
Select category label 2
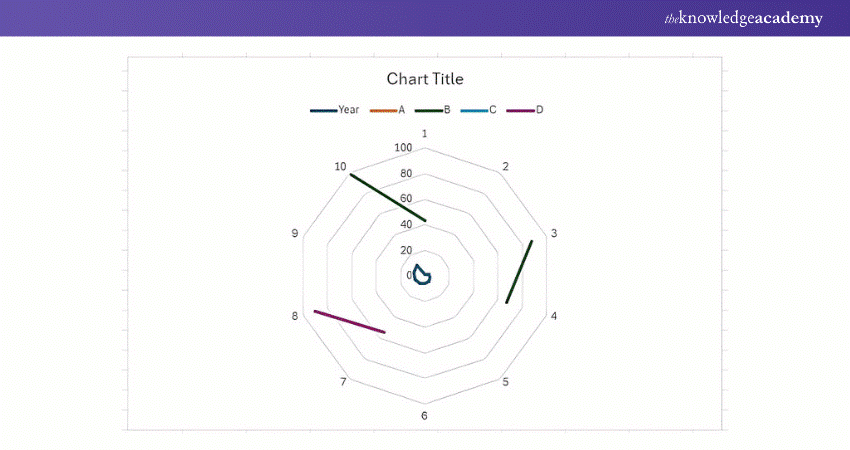[x=506, y=166]
